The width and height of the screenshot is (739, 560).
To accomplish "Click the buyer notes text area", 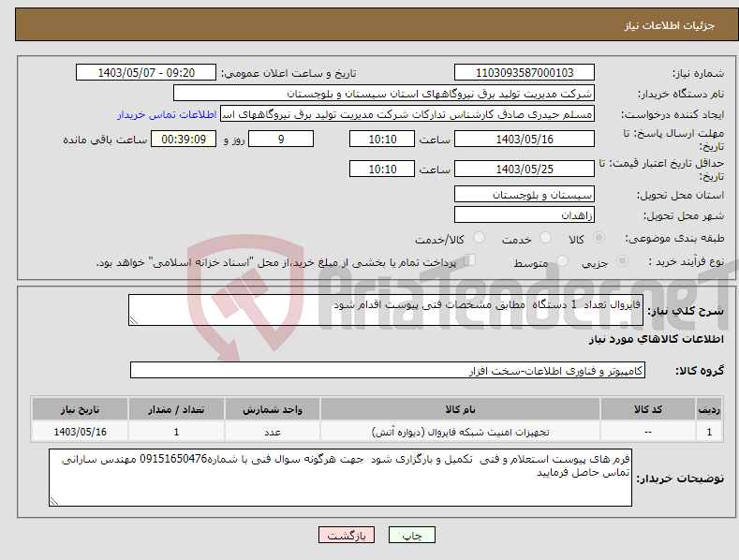I will tap(340, 478).
